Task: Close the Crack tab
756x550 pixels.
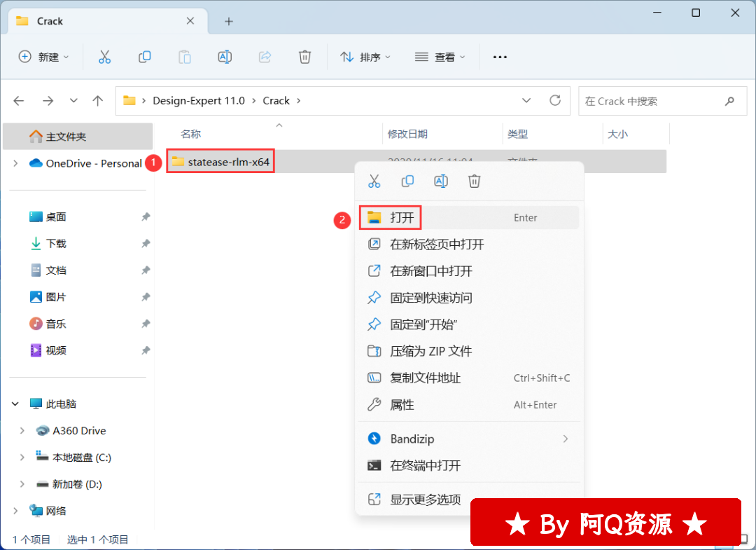Action: point(190,21)
